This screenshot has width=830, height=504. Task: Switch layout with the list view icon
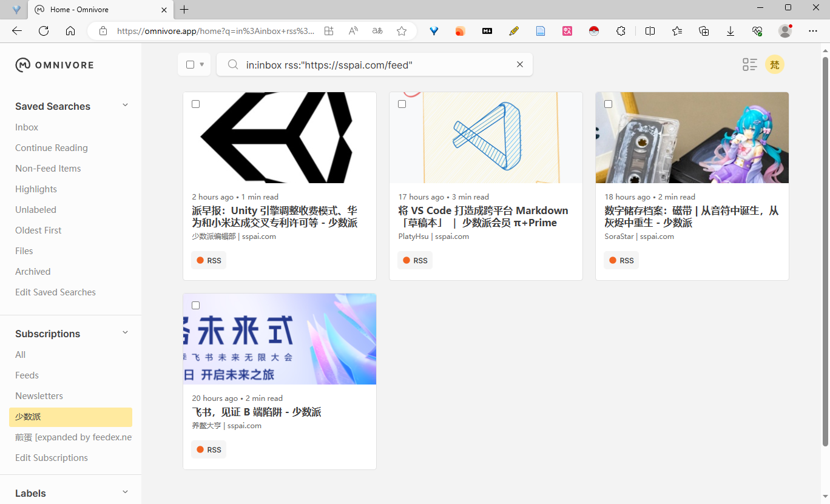(750, 65)
